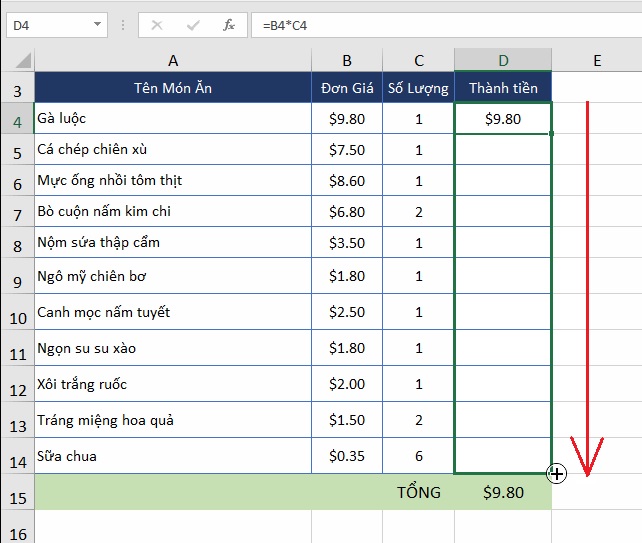Image resolution: width=642 pixels, height=543 pixels.
Task: Click the $3.50 price cell
Action: tap(347, 242)
